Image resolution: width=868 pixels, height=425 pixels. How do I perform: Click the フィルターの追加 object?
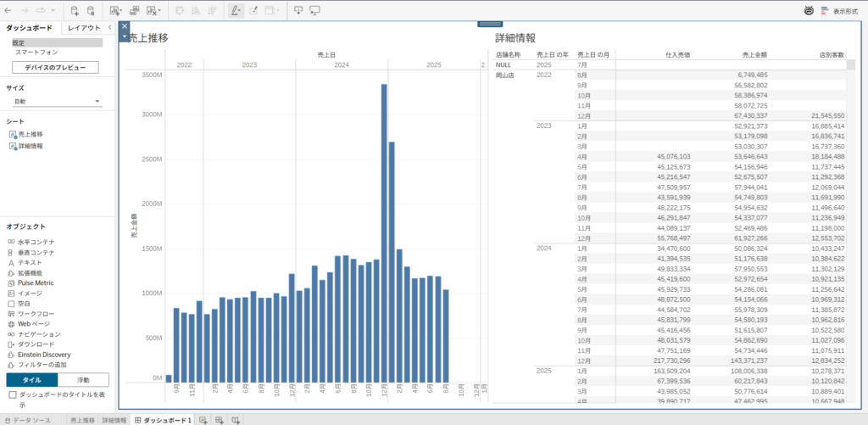pyautogui.click(x=36, y=365)
